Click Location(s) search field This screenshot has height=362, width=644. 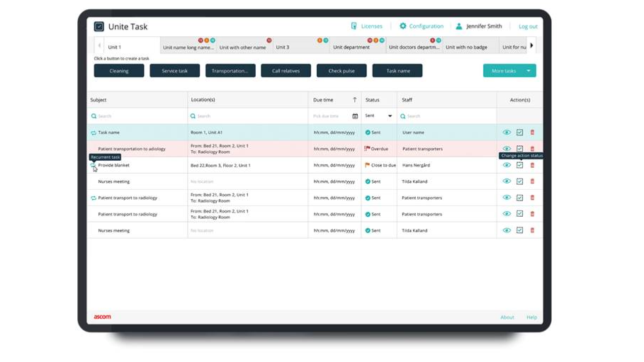[x=248, y=116]
